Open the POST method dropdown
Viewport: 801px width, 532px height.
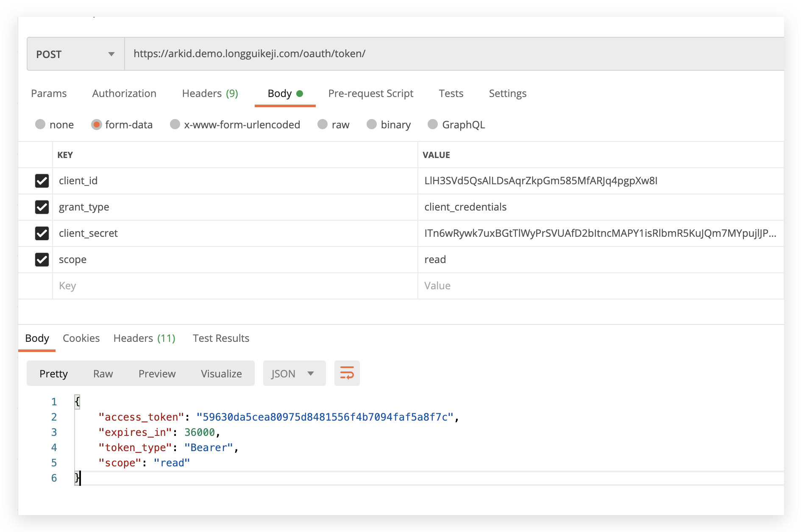pyautogui.click(x=75, y=54)
